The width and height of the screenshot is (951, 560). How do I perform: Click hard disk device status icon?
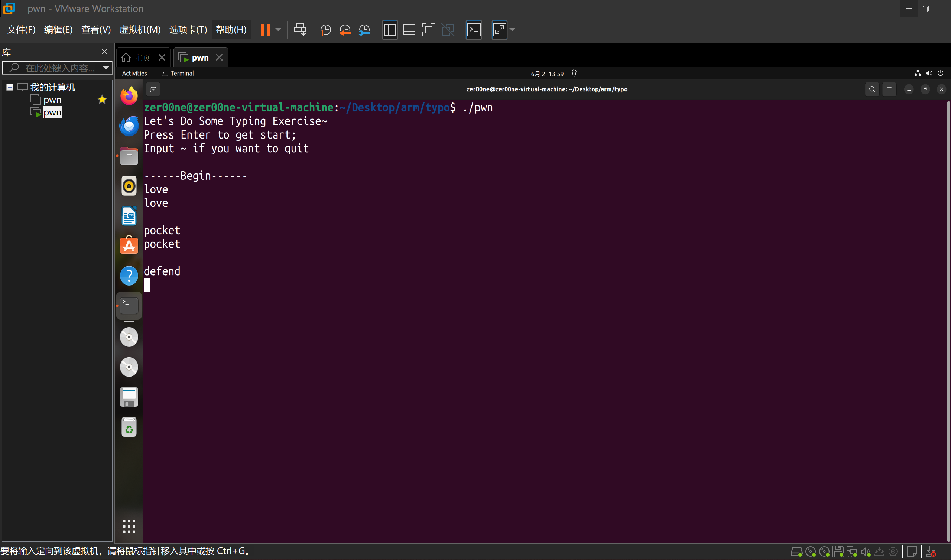coord(796,552)
